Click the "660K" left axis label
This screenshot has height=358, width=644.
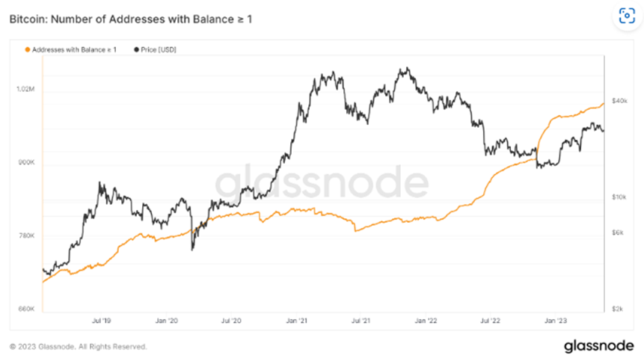click(x=26, y=308)
